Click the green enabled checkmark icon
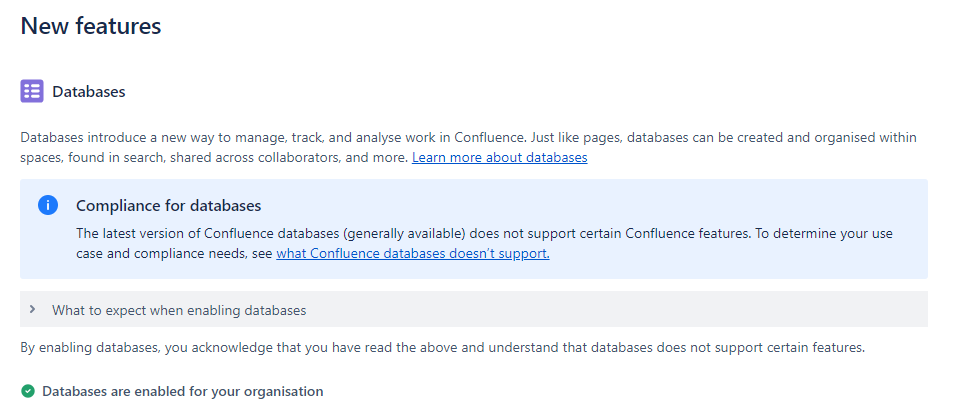 pyautogui.click(x=28, y=391)
